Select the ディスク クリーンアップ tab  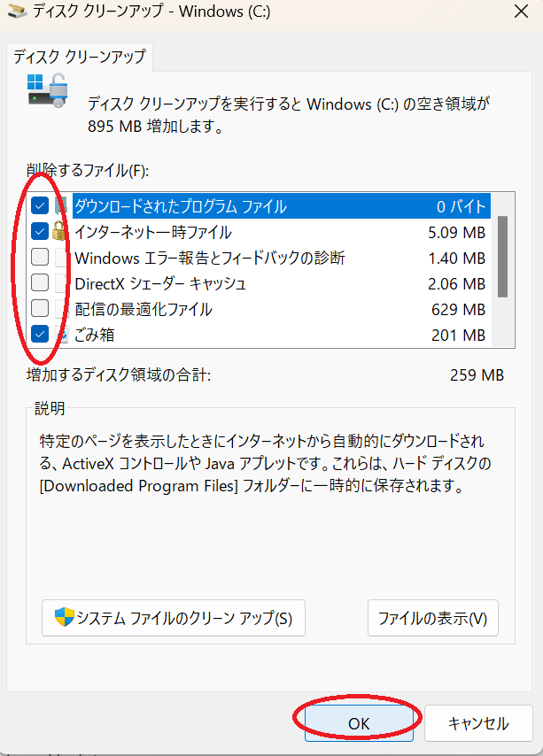80,57
